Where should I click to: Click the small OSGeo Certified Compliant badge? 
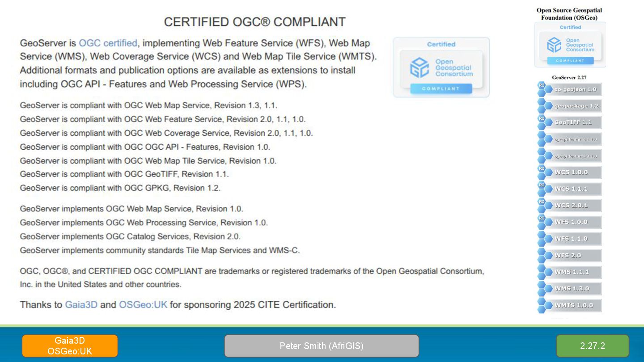click(570, 45)
